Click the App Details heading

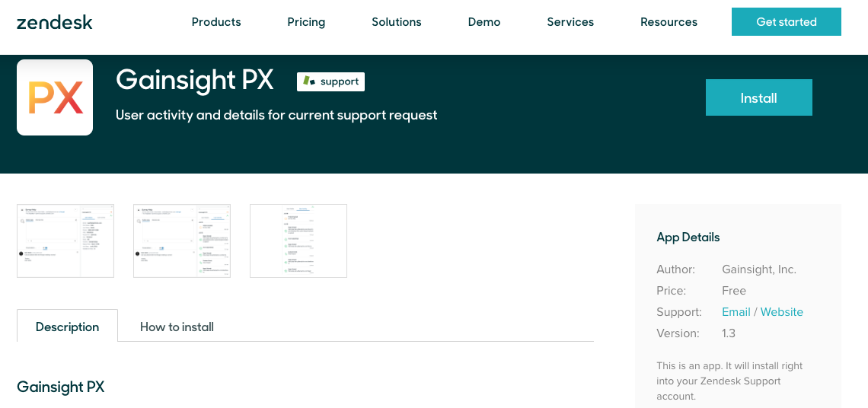688,237
